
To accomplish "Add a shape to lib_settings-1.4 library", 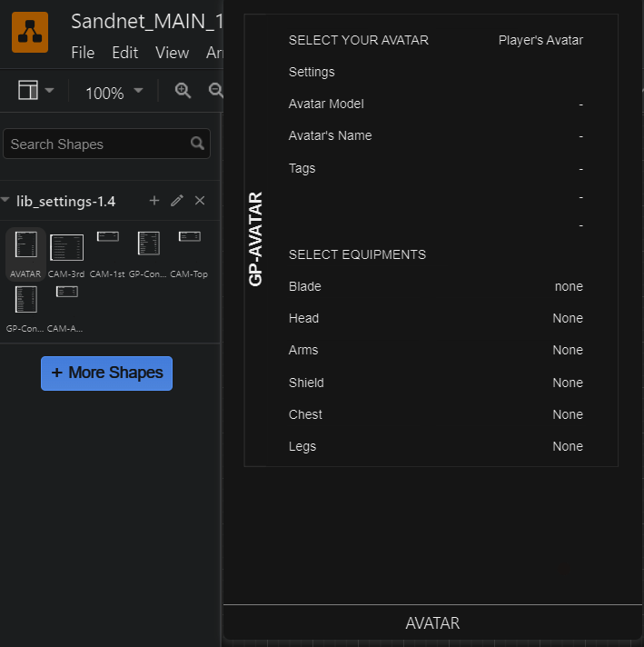I will tap(154, 201).
